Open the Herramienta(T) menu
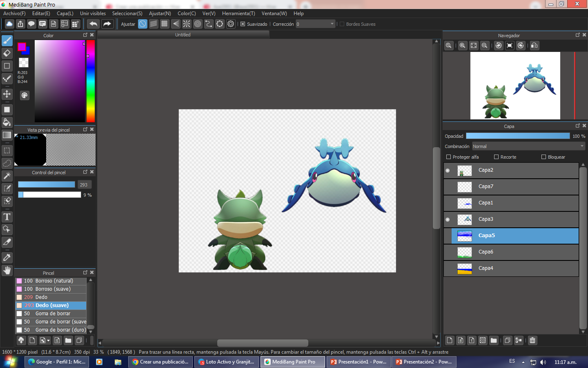 click(238, 13)
